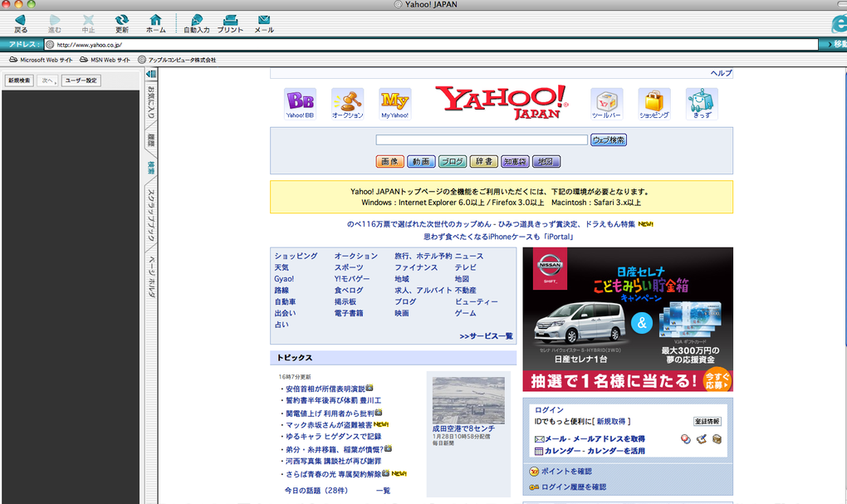Click the ヘルプ link at top right

[721, 73]
